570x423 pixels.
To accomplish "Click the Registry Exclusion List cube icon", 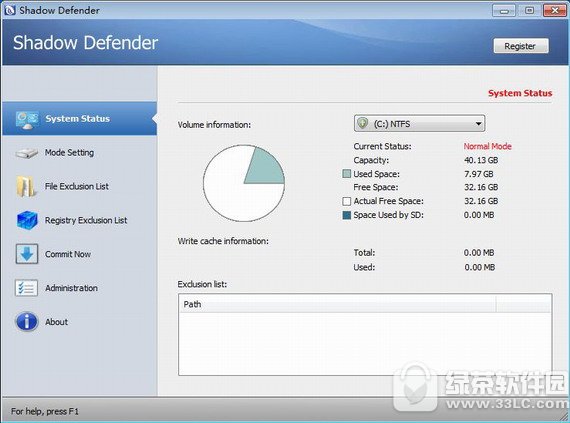I will (x=27, y=220).
